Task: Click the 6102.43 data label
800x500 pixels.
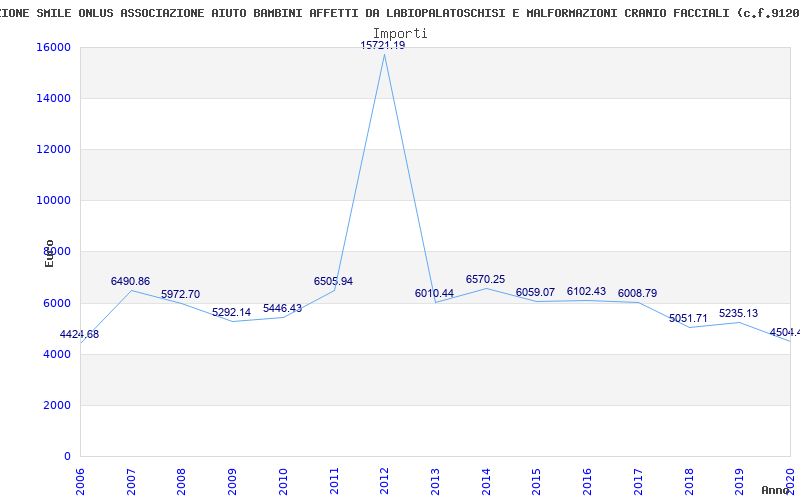Action: [586, 291]
